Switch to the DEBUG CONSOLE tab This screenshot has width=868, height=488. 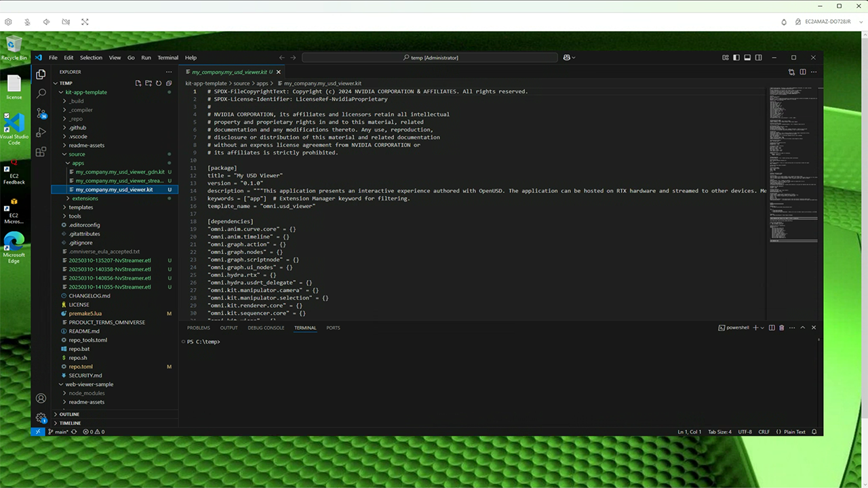266,327
